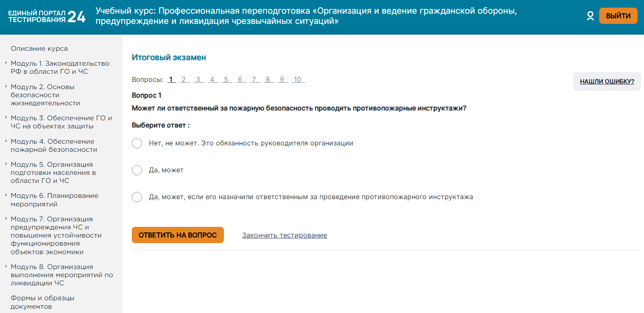
Task: Go to question 2 tab
Action: 184,79
